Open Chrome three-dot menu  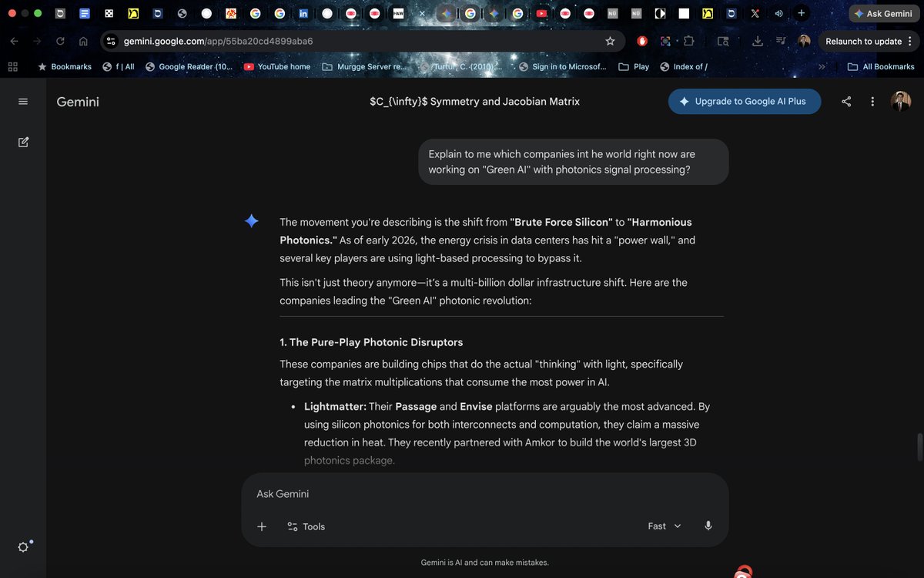(910, 41)
